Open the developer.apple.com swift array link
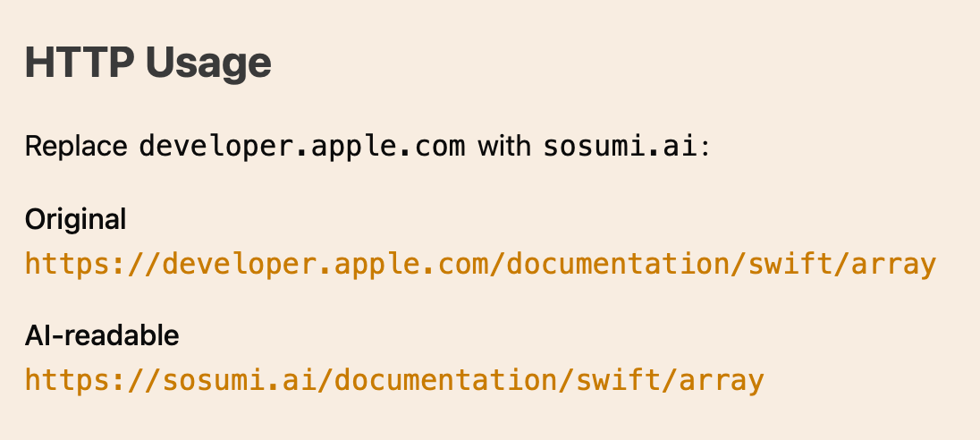 point(481,265)
